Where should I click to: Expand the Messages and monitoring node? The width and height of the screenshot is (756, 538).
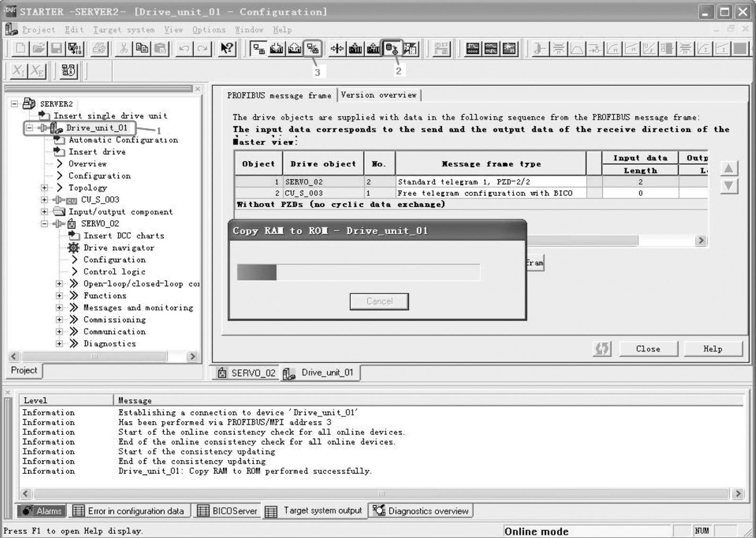(x=60, y=308)
